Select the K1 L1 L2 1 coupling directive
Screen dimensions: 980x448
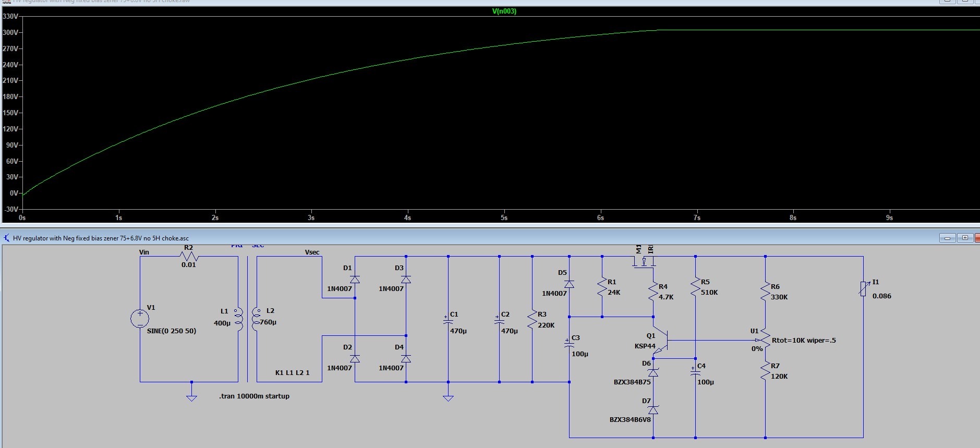(x=292, y=373)
